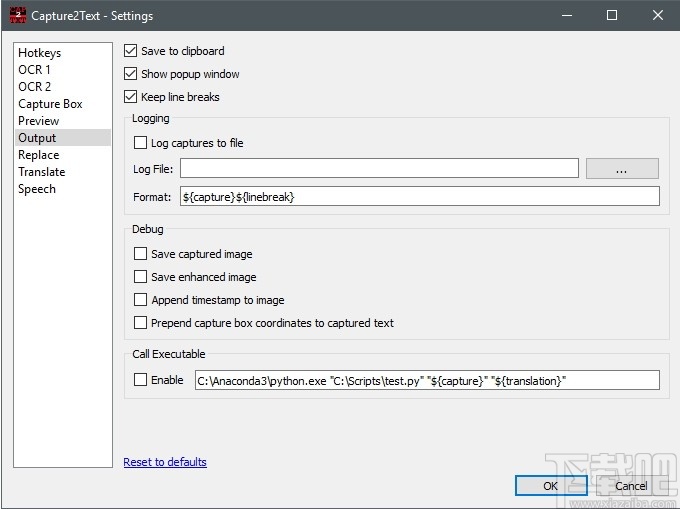The height and width of the screenshot is (509, 680).
Task: Check the Call Executable Enable box
Action: [141, 380]
